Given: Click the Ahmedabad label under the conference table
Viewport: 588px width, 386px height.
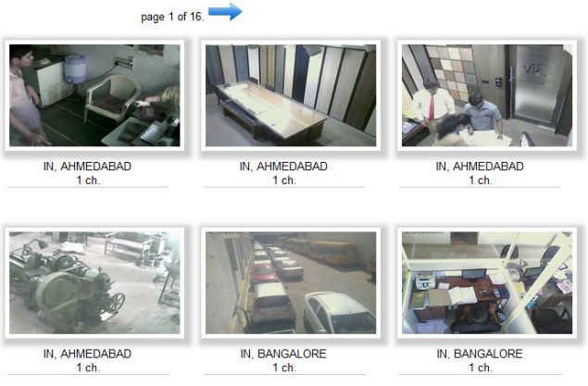Looking at the screenshot, I should click(283, 166).
